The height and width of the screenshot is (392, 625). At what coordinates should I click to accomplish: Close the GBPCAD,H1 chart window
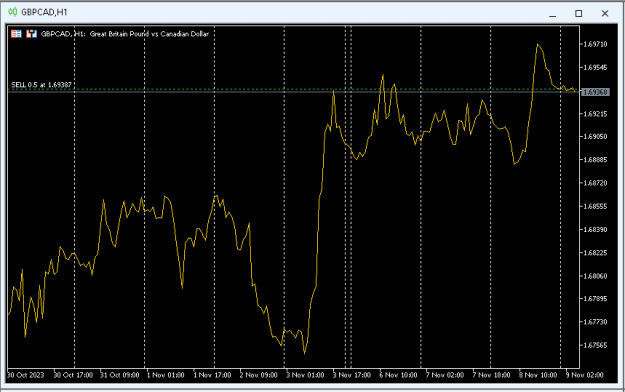pyautogui.click(x=605, y=14)
